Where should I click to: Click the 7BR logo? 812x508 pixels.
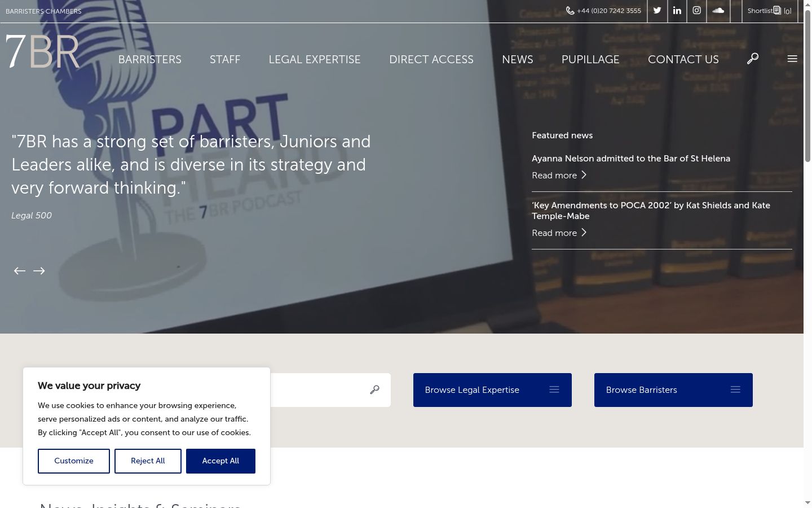42,51
